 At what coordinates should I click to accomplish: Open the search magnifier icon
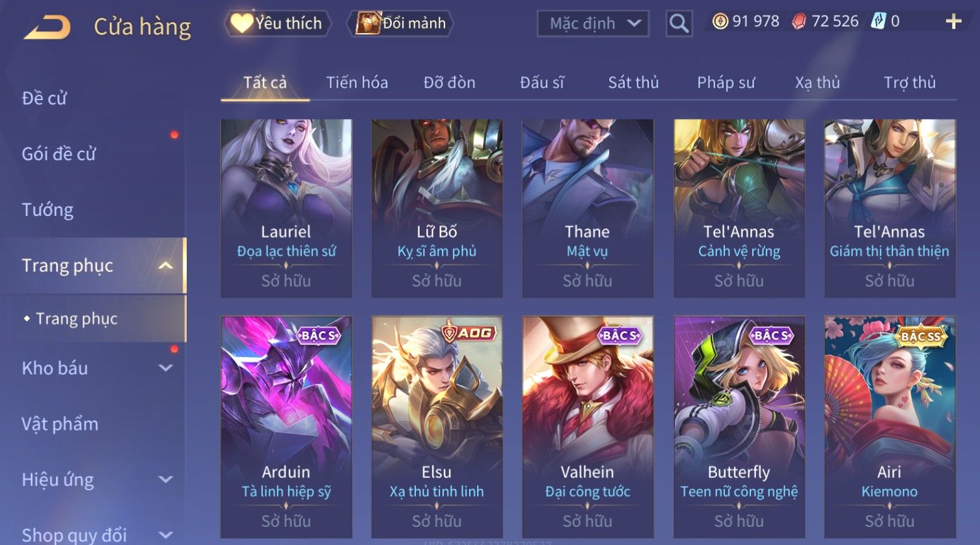(679, 23)
